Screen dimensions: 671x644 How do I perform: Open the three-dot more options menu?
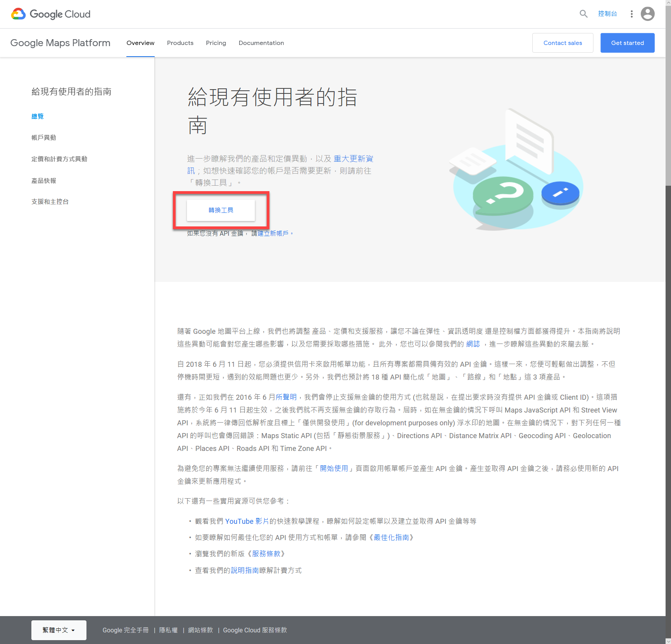point(631,14)
